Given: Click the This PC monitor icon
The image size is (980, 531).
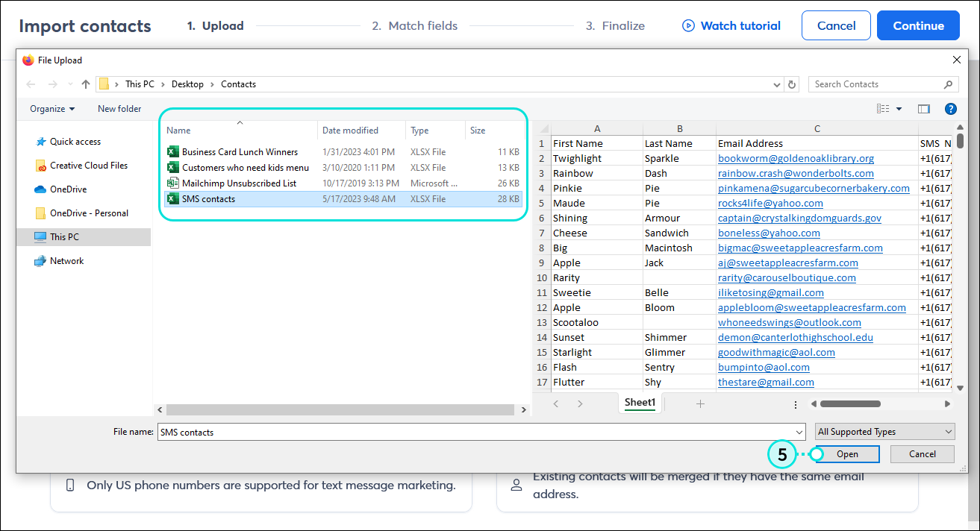Looking at the screenshot, I should pos(40,237).
